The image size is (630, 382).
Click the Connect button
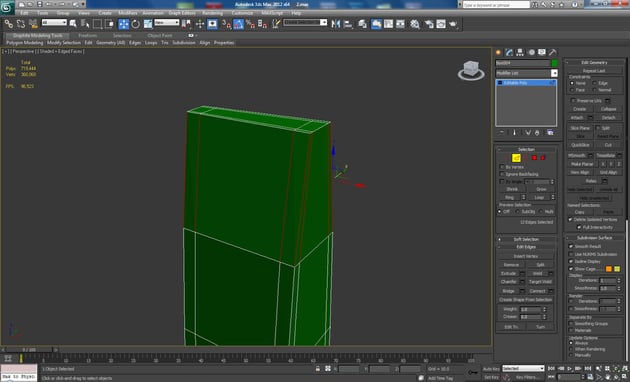(537, 291)
